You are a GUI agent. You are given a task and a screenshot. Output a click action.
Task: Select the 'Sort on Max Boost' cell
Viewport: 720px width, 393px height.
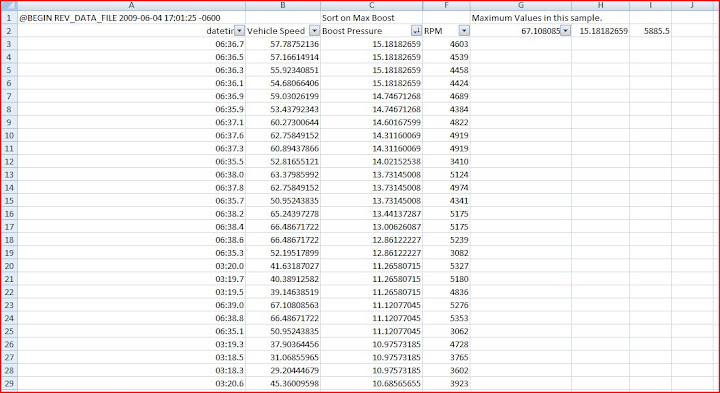[x=371, y=18]
